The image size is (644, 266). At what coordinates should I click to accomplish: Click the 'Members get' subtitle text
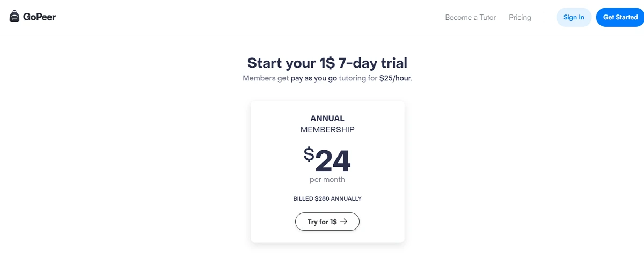[266, 78]
